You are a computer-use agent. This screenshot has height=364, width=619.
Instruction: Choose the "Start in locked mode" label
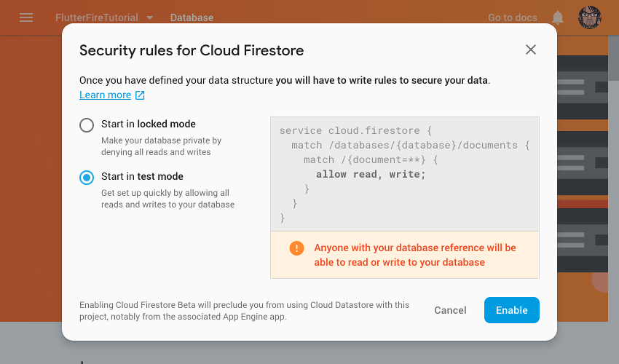(x=149, y=124)
